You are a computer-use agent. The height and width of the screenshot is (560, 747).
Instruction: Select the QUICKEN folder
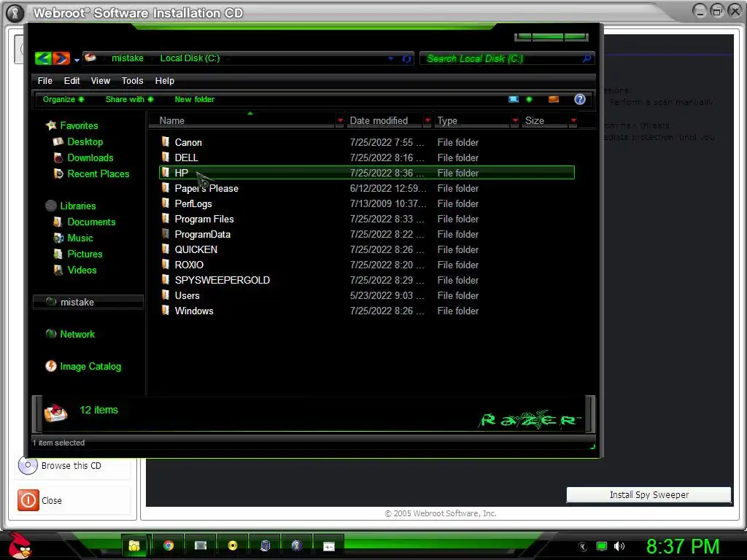[196, 249]
